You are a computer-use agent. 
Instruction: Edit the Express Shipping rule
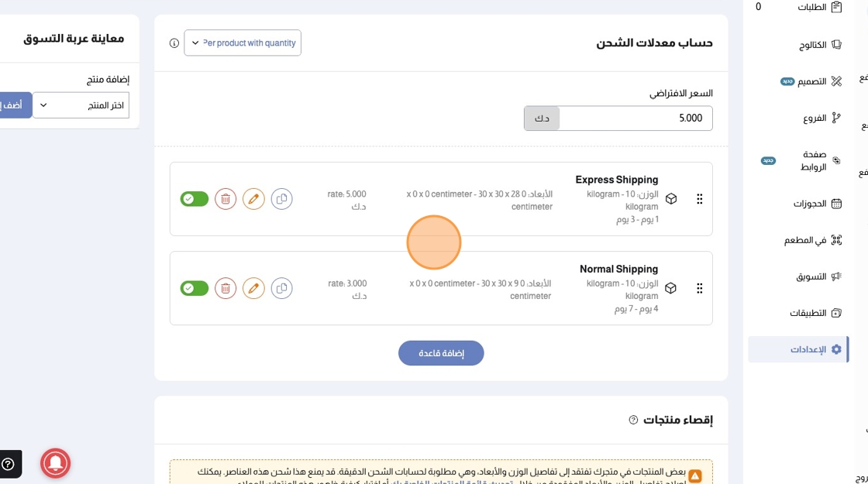253,198
